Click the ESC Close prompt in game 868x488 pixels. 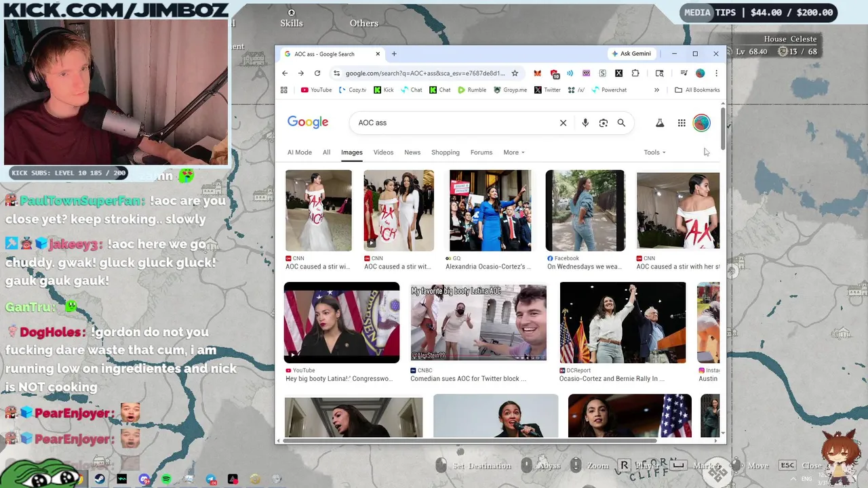[x=800, y=466]
